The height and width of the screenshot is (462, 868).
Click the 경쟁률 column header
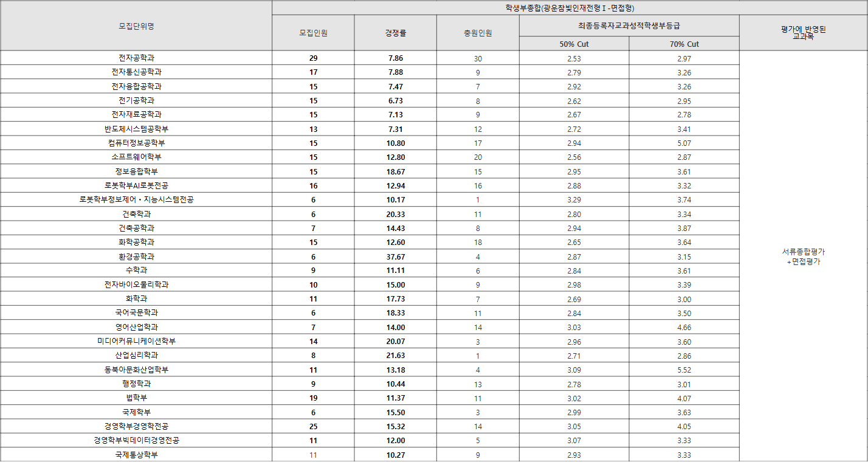click(395, 33)
